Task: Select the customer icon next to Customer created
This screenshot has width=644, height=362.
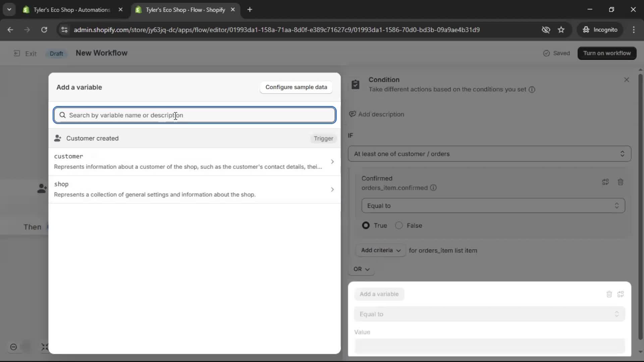Action: tap(58, 138)
